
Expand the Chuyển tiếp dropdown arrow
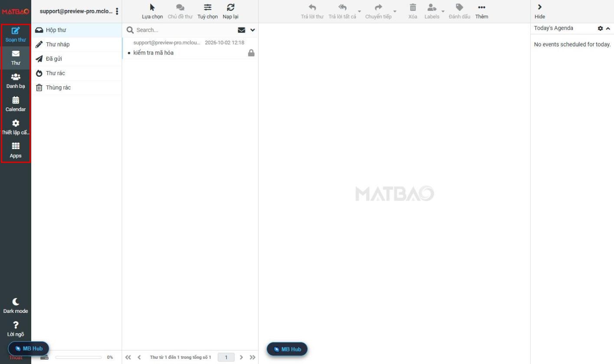(x=395, y=11)
